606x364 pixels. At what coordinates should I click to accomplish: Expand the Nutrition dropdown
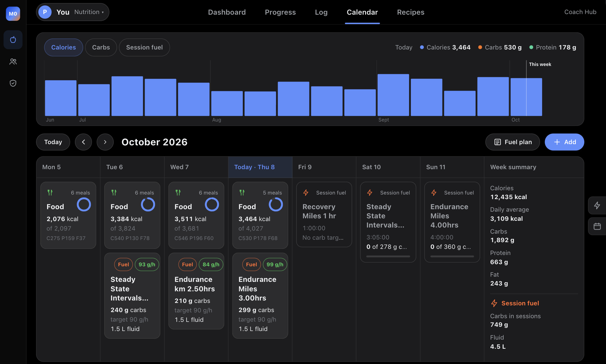[x=89, y=12]
